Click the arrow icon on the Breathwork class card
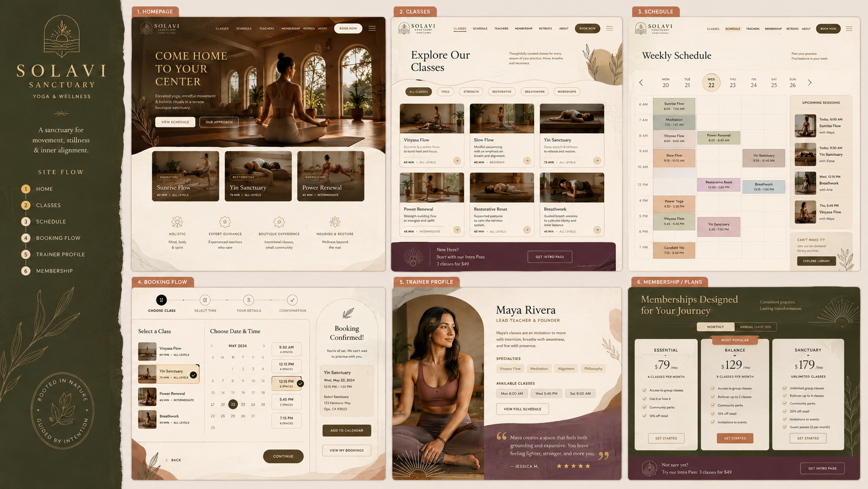Viewport: 868px width, 489px height. 597,230
